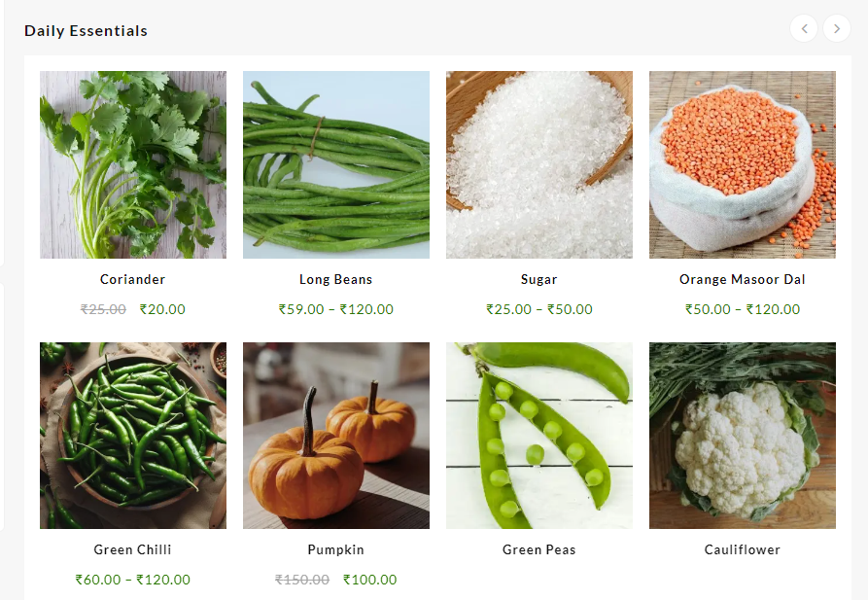
Task: View the Cauliflower product image
Action: point(743,436)
